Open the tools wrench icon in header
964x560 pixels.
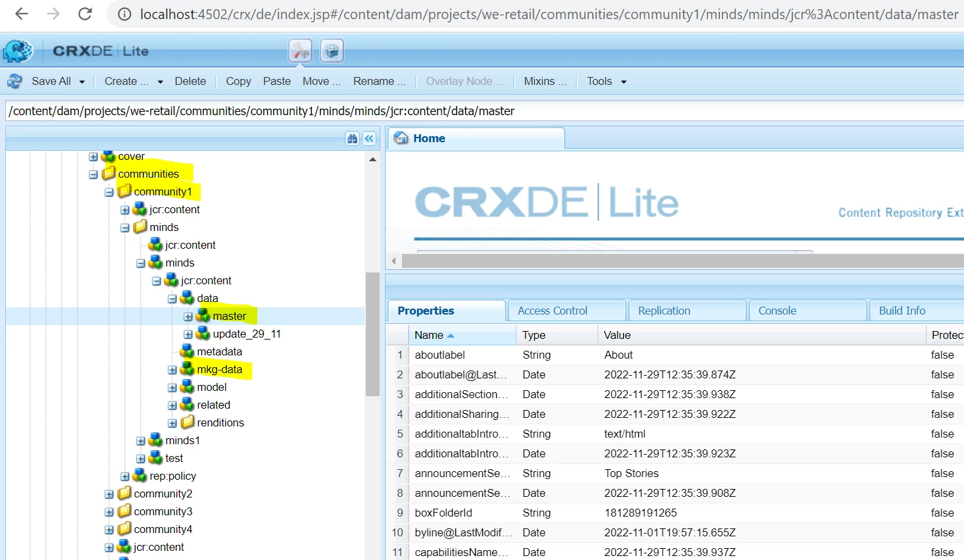(x=300, y=51)
